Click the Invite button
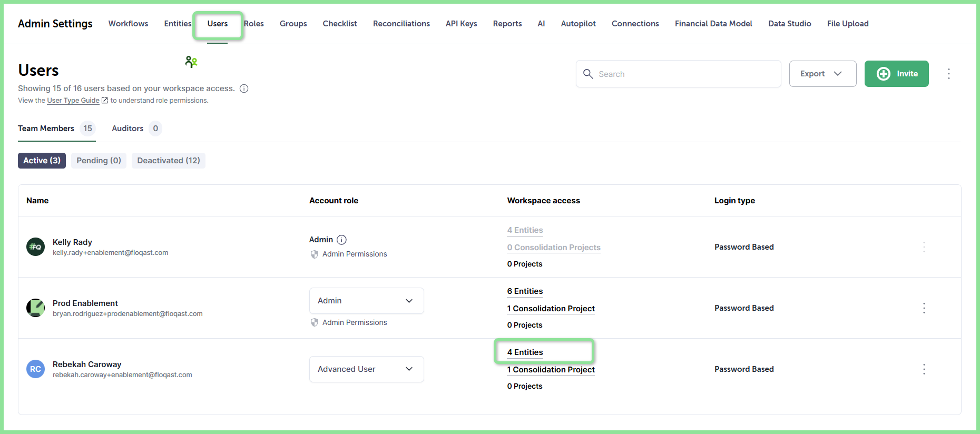Screen dimensions: 980x434 [896, 74]
